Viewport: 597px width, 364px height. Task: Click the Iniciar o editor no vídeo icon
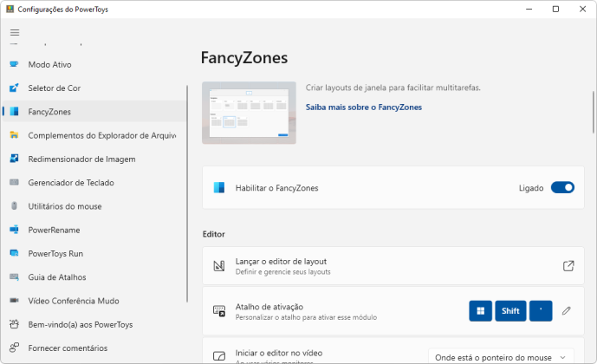point(219,356)
